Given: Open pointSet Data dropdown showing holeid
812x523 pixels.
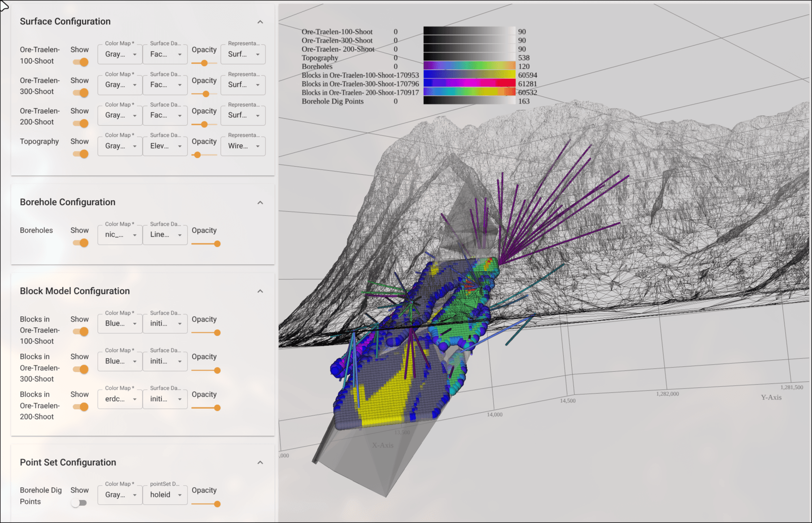Looking at the screenshot, I should (x=165, y=495).
